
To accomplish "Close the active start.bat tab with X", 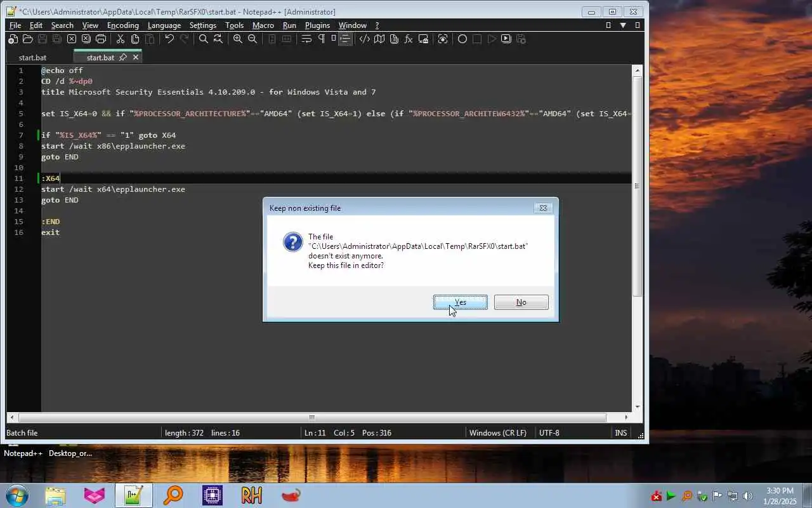I will 135,57.
